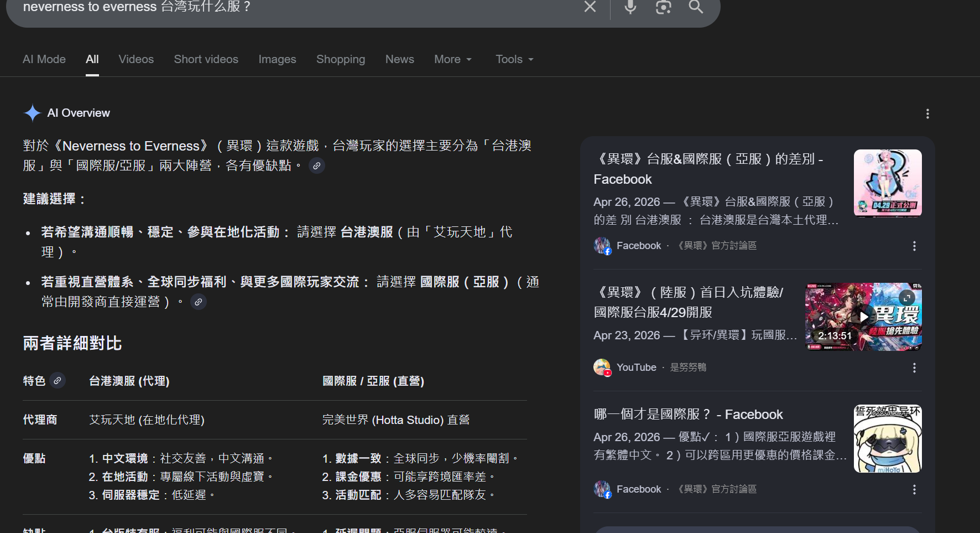
Task: Click the 兩者詳細對比 heading
Action: click(x=72, y=343)
